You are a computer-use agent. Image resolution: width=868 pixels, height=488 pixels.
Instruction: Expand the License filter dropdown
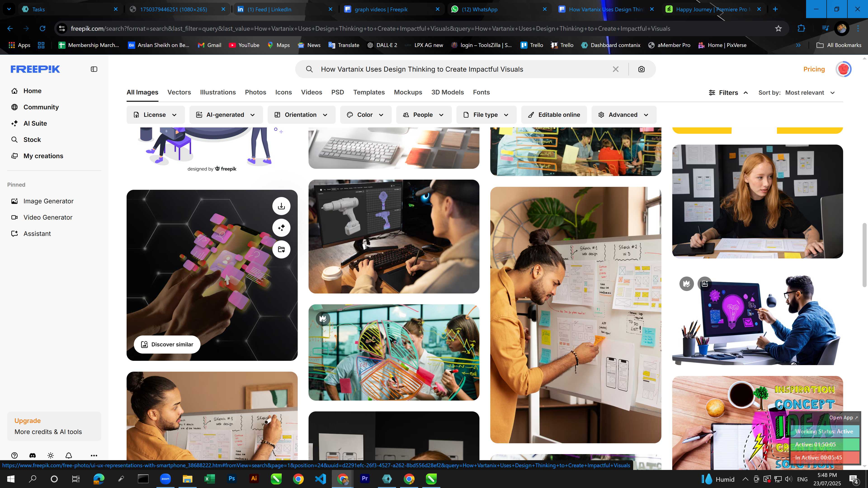coord(155,115)
